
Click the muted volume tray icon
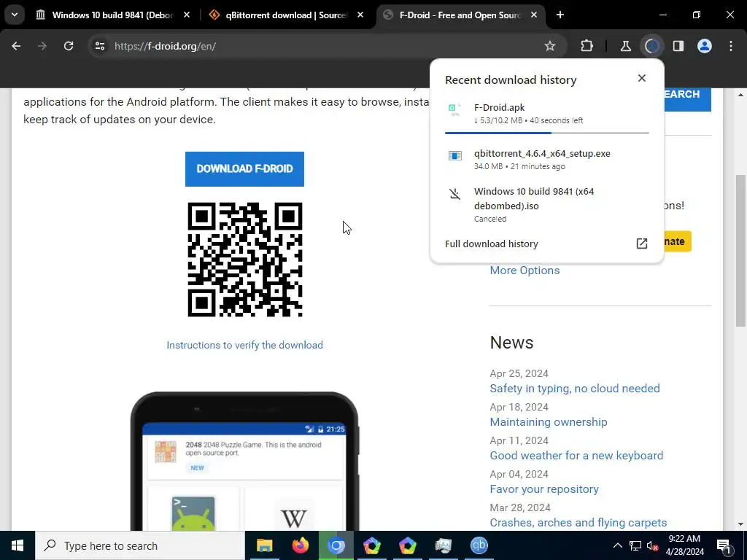[653, 545]
